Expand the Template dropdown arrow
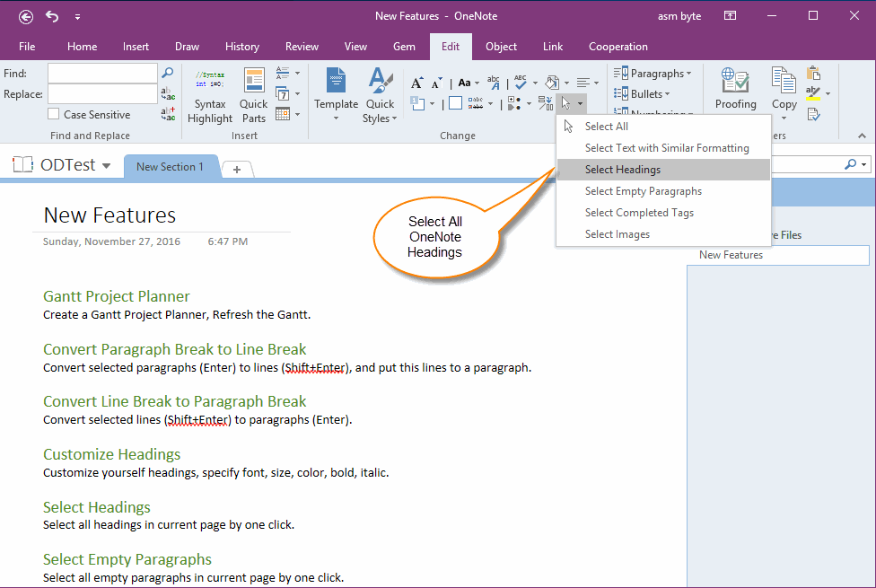Viewport: 876px width, 588px height. point(336,118)
